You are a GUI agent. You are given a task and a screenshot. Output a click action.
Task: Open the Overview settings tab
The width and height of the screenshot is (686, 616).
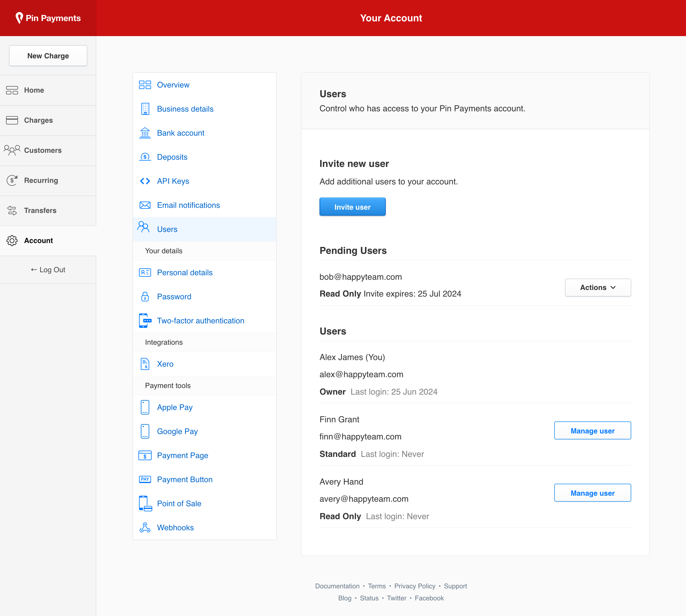[173, 85]
